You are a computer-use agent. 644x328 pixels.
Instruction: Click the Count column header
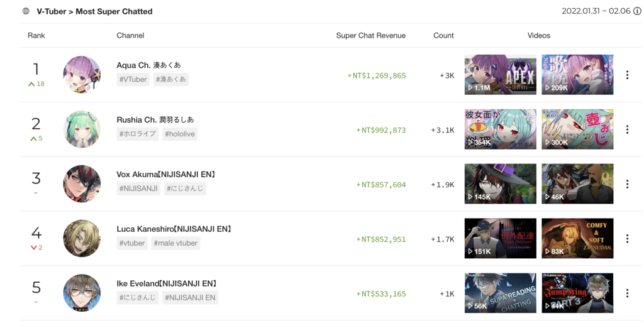(x=443, y=36)
